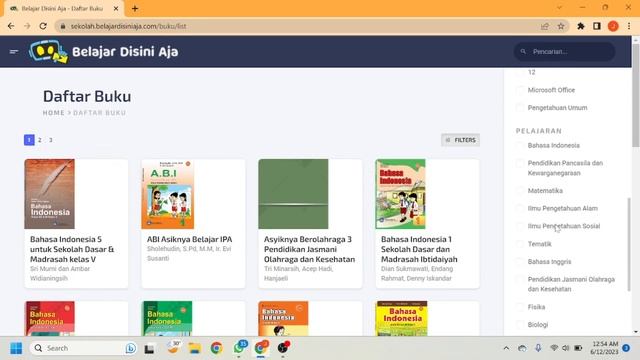Image resolution: width=640 pixels, height=360 pixels.
Task: Open Bahasa Indonesia 5 book title
Action: point(72,249)
